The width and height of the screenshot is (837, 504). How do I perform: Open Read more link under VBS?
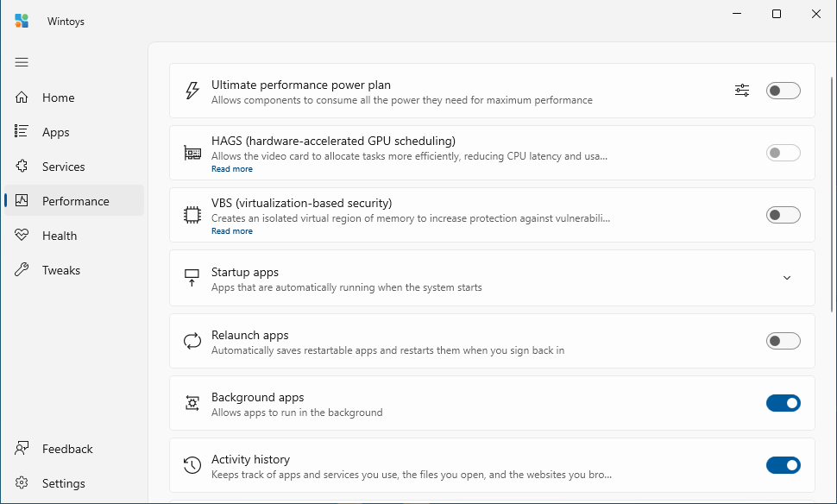231,231
